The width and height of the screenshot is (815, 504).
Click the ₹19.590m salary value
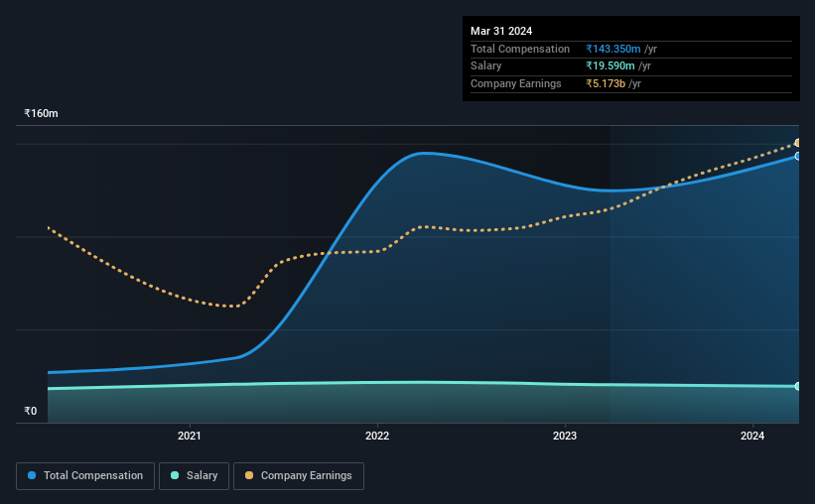click(611, 66)
